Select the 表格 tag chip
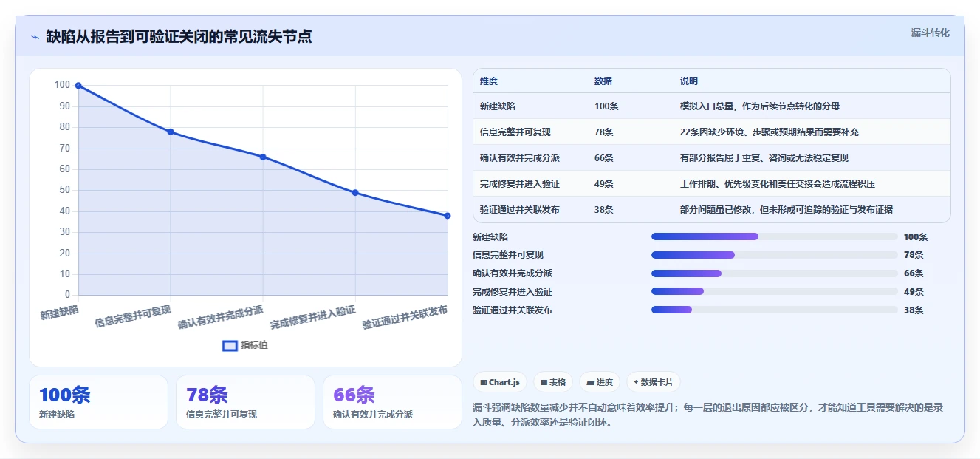Viewport: 980px width, 459px height. coord(553,382)
